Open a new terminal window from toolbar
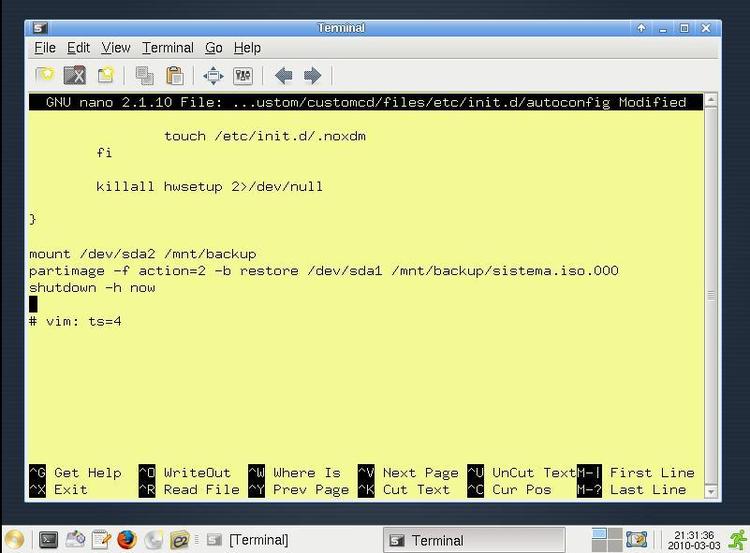The height and width of the screenshot is (553, 750). (106, 76)
